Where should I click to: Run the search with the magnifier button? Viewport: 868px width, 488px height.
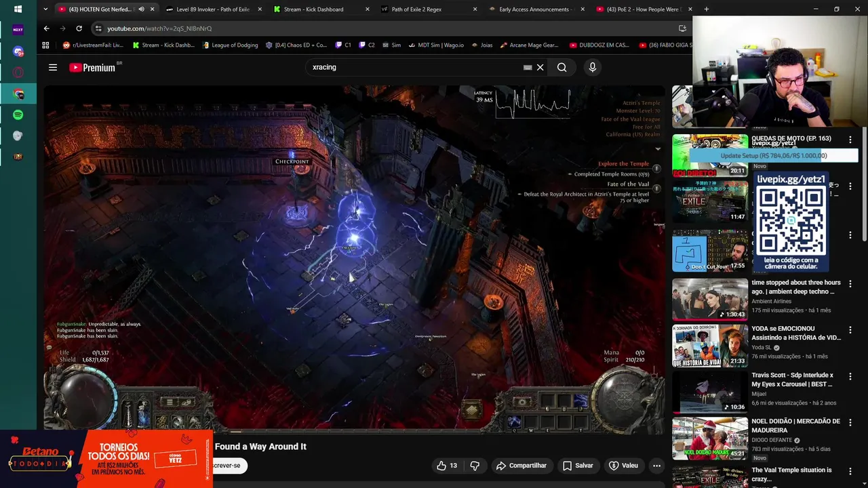coord(562,67)
